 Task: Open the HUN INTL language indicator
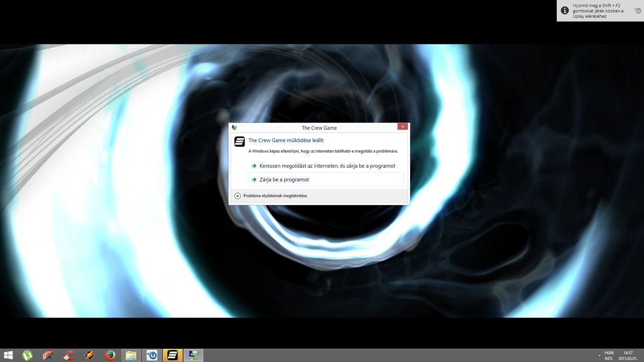coord(609,355)
